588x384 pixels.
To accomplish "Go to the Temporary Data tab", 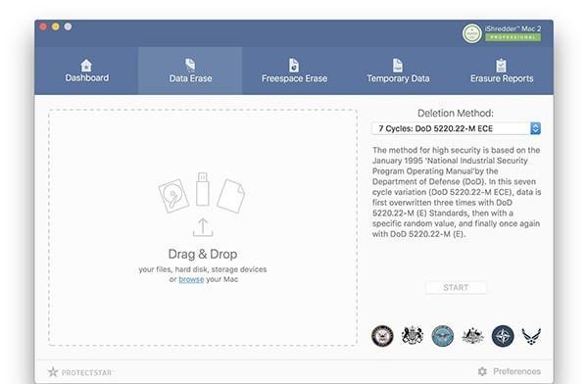I will [x=398, y=71].
